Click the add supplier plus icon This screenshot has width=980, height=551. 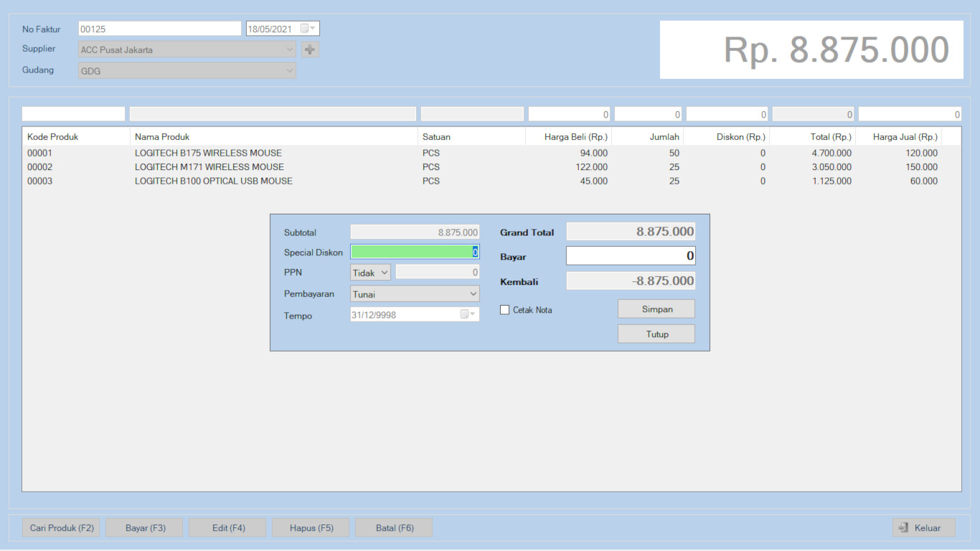[x=310, y=50]
